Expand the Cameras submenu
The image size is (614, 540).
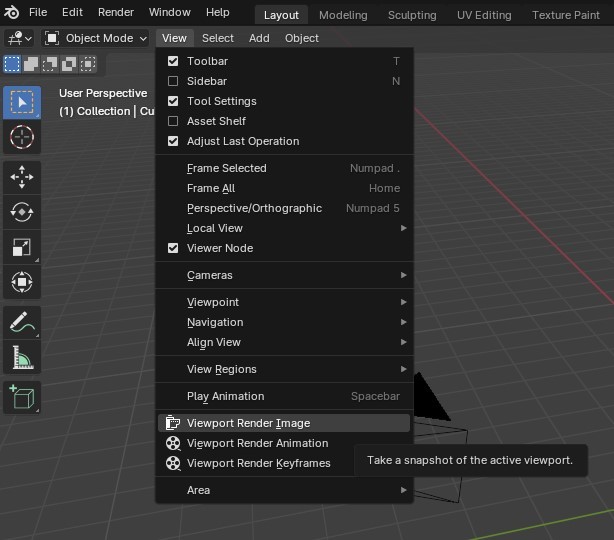(x=284, y=275)
